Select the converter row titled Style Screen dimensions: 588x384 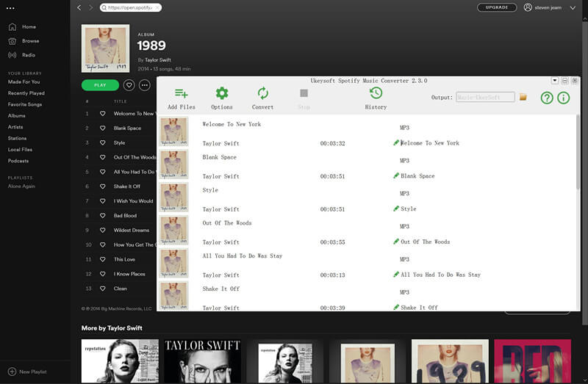coord(367,198)
